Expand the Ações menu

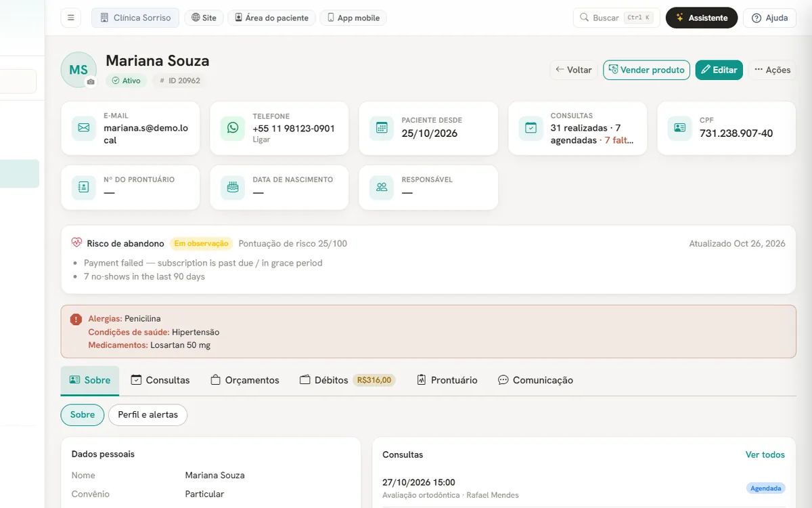tap(772, 70)
